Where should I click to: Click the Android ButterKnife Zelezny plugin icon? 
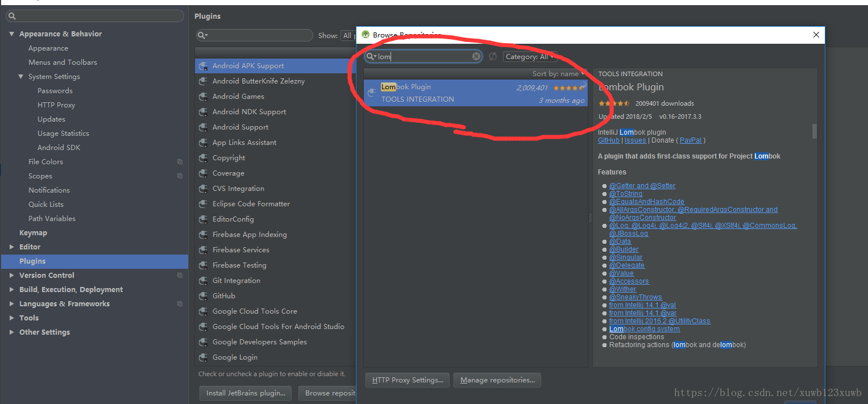point(203,81)
